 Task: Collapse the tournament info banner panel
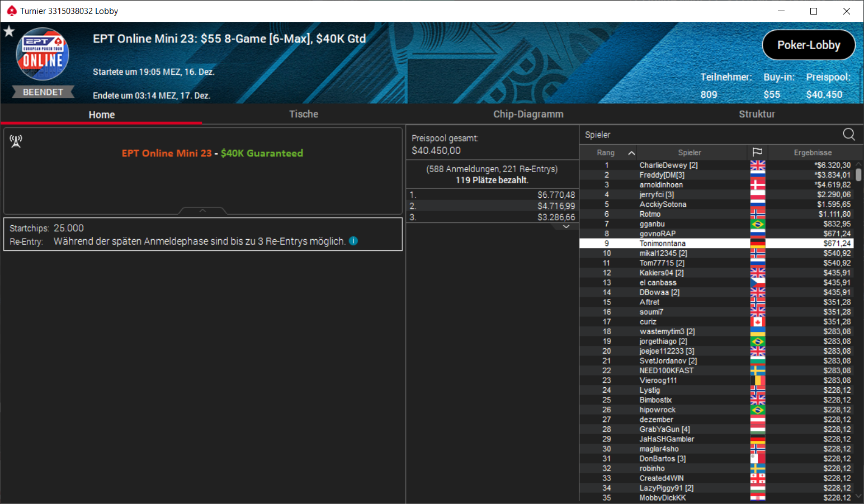202,211
